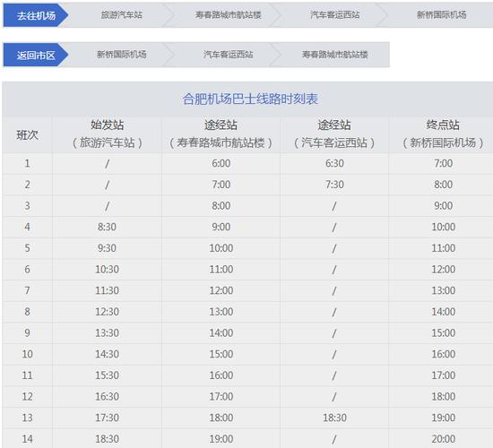Click the 6:30 cell in row 1

tap(334, 163)
